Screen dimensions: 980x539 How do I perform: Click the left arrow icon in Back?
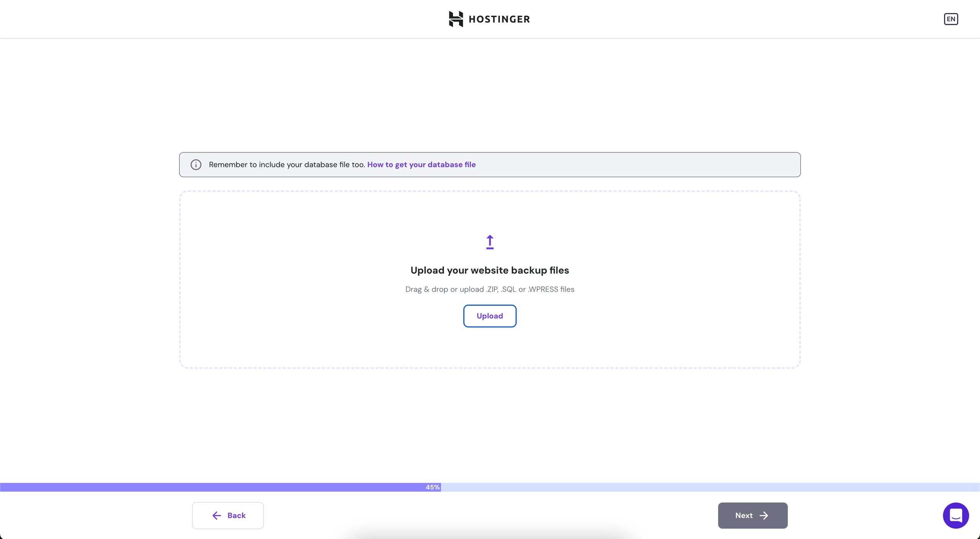217,516
